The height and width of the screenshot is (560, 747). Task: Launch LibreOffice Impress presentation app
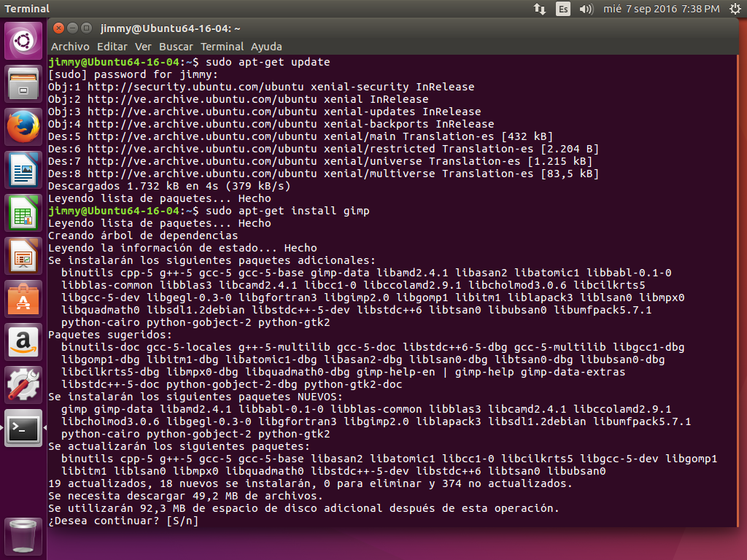(x=23, y=256)
